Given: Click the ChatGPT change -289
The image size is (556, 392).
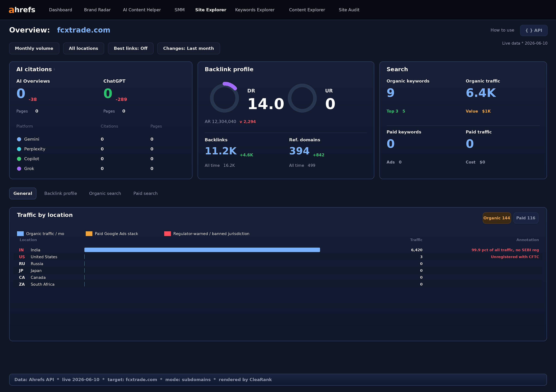Looking at the screenshot, I should tap(121, 99).
